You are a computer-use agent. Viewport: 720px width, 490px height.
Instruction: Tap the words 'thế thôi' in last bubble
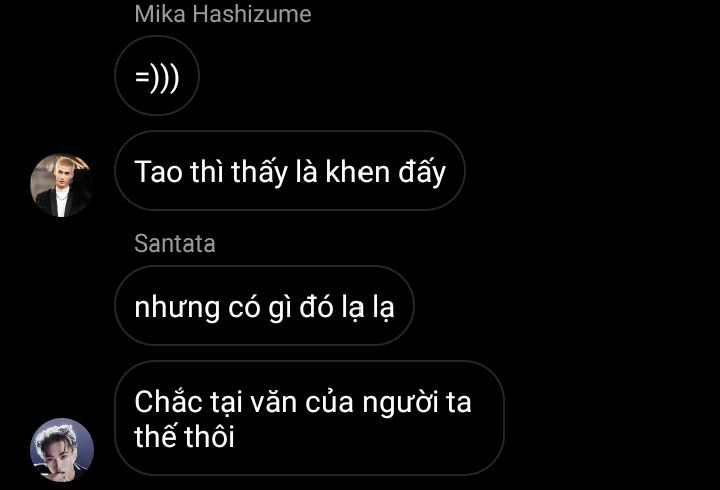tap(185, 436)
